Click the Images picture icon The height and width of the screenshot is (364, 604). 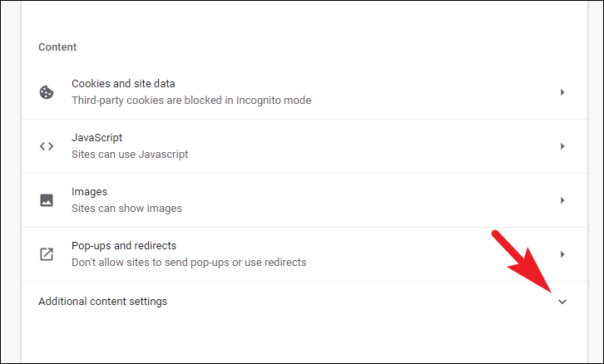point(47,200)
